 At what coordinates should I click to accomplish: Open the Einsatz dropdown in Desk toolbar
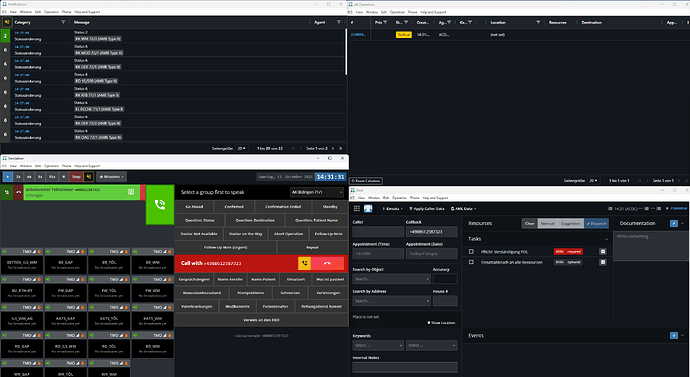[x=393, y=209]
